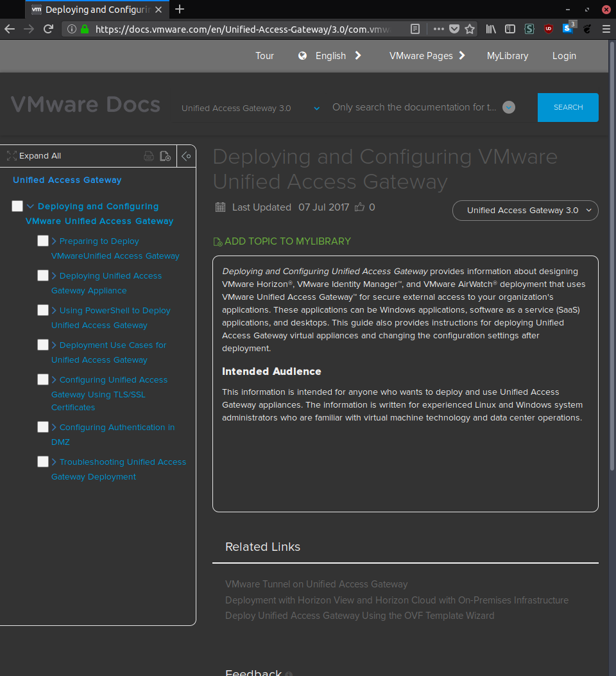Click the documentation search input field
616x676 pixels.
pos(415,107)
